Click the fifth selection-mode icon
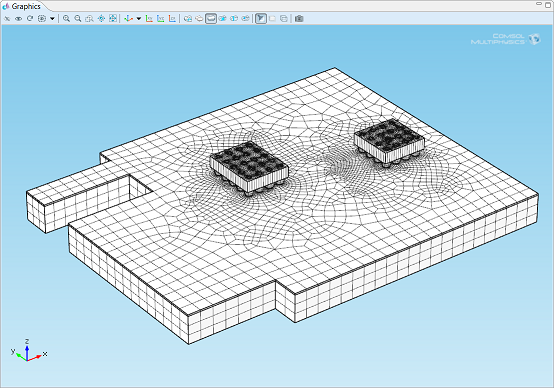Image resolution: width=554 pixels, height=388 pixels. pyautogui.click(x=234, y=19)
